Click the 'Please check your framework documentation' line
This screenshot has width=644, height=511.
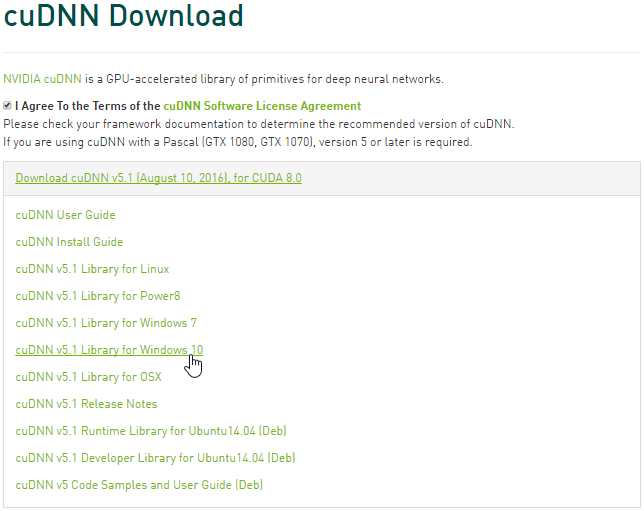tap(259, 124)
